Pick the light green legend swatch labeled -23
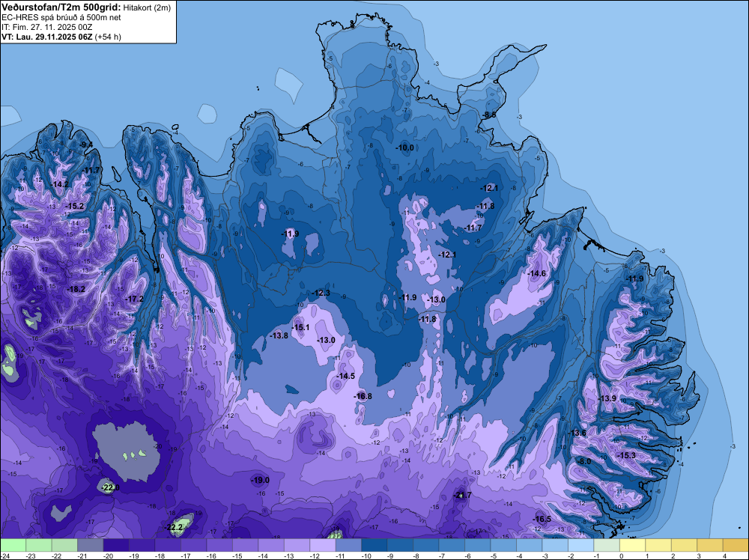749x560 pixels. (x=39, y=545)
